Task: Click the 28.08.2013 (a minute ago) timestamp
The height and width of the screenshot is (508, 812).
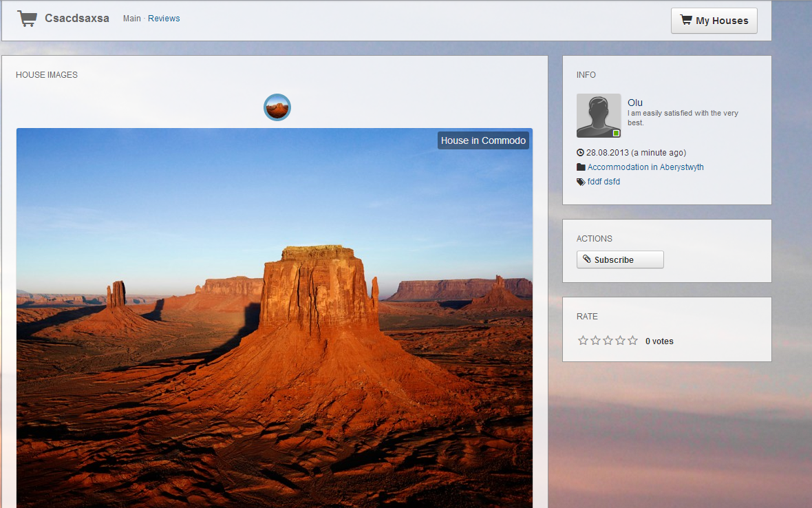Action: tap(636, 153)
